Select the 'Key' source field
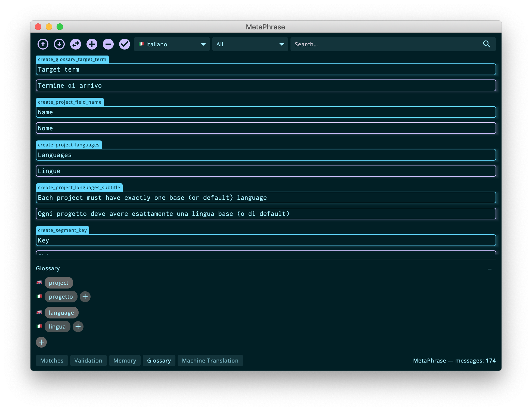The image size is (532, 411). (266, 240)
